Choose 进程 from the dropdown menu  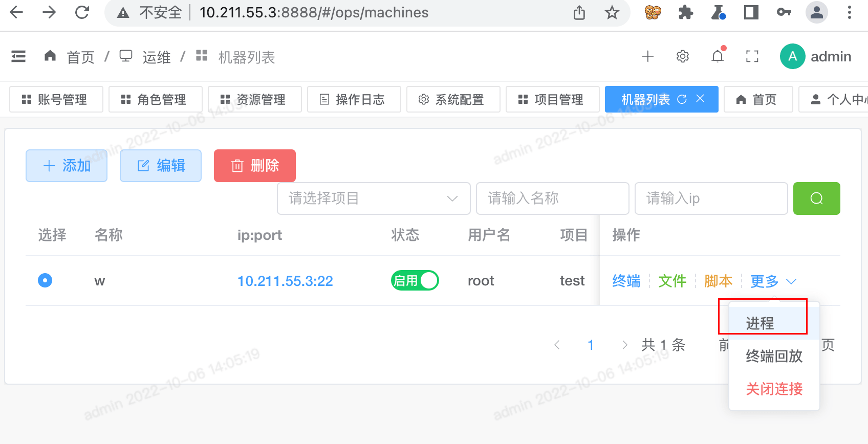click(x=760, y=323)
